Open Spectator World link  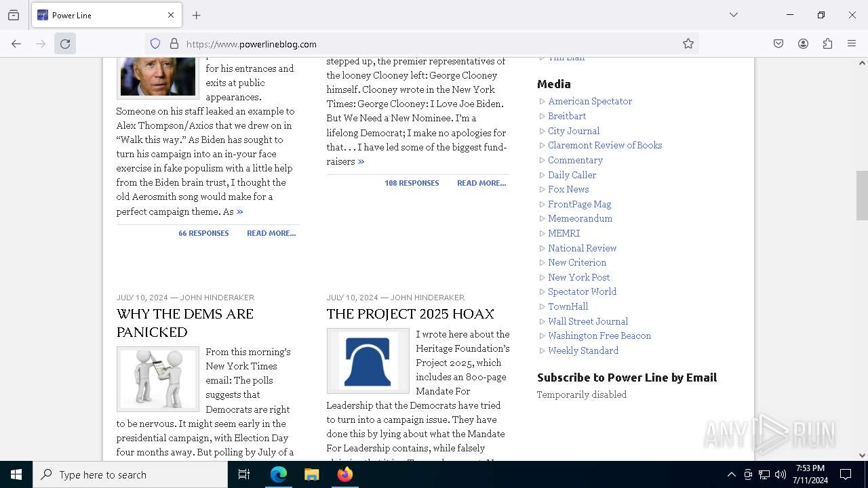(583, 291)
